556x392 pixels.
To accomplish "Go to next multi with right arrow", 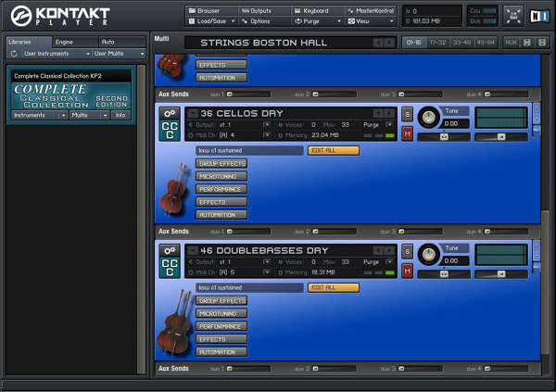I will pos(389,43).
